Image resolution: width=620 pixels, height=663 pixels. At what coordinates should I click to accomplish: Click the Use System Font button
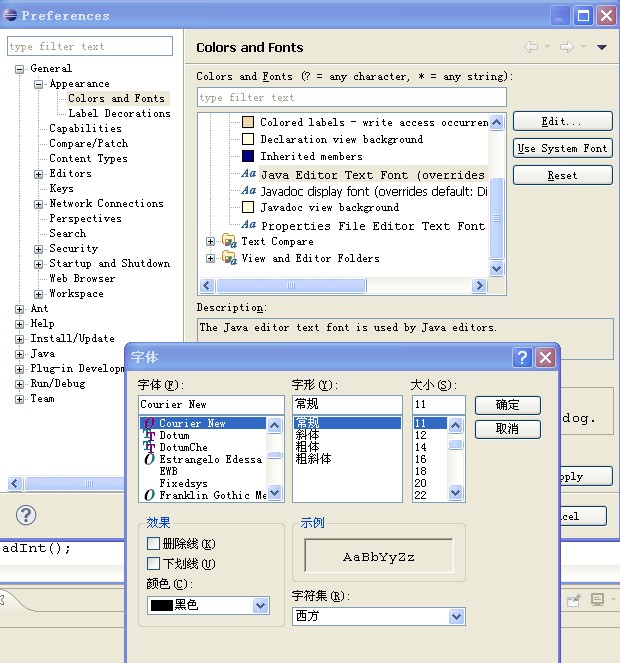coord(562,148)
